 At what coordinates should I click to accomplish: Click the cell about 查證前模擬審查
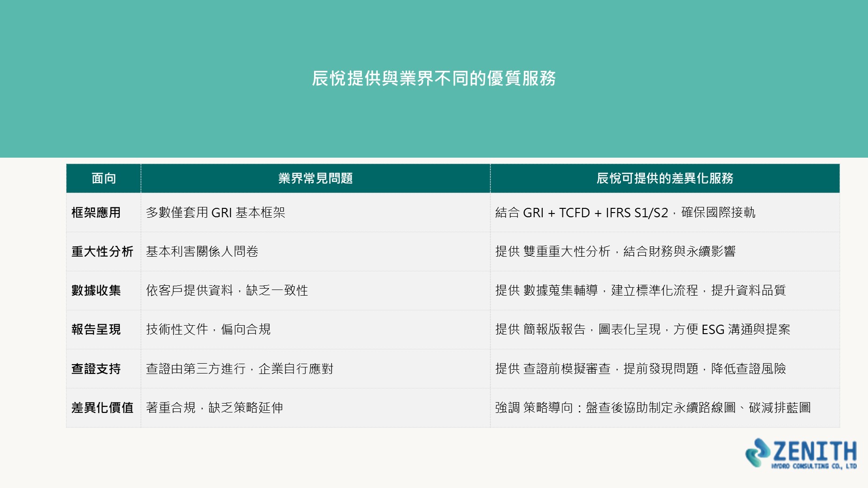(x=665, y=369)
